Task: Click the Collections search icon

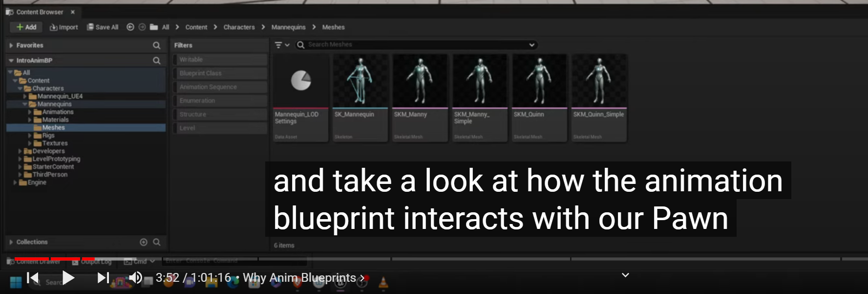Action: tap(157, 242)
